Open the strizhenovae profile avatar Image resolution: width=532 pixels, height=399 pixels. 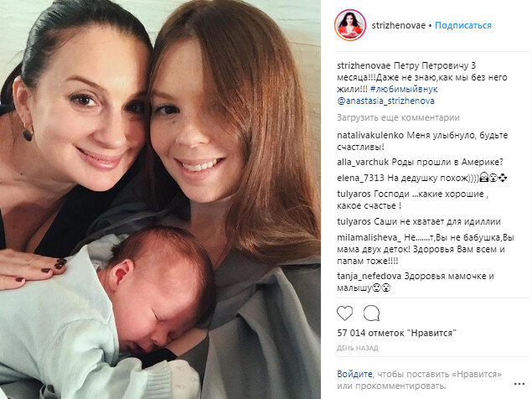pyautogui.click(x=350, y=25)
